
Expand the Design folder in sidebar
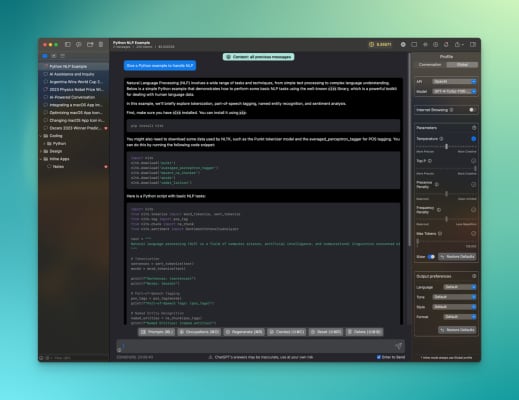(41, 151)
